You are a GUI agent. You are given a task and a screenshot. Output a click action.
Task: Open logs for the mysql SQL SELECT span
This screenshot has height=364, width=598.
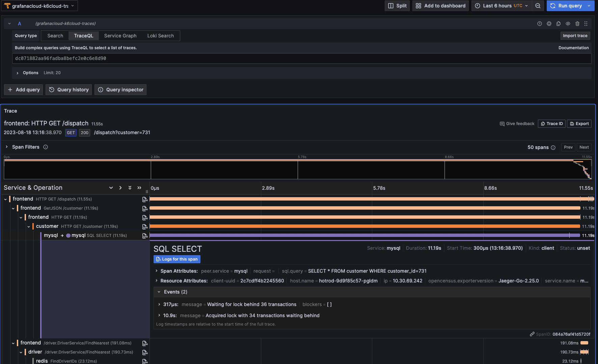click(145, 236)
